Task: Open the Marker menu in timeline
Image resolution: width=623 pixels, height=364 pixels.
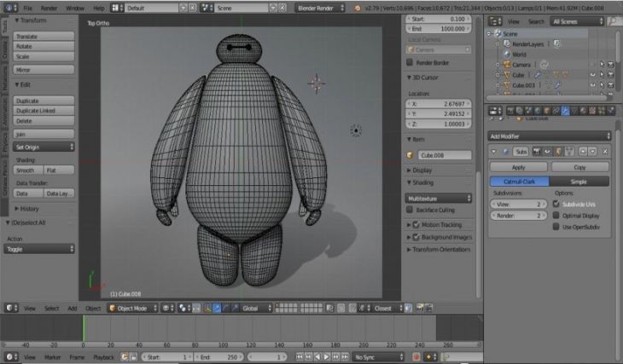Action: 52,357
